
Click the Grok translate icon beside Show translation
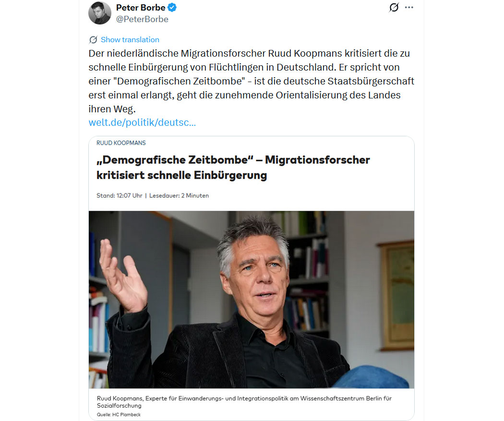93,39
